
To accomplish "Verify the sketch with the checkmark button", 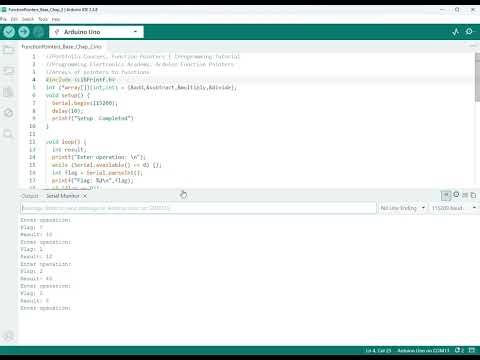I will 9,32.
